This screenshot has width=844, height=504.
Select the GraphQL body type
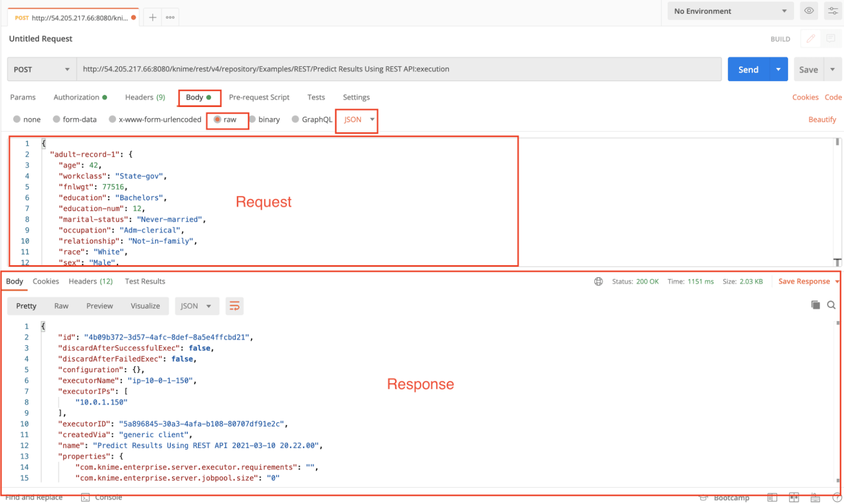pos(312,120)
